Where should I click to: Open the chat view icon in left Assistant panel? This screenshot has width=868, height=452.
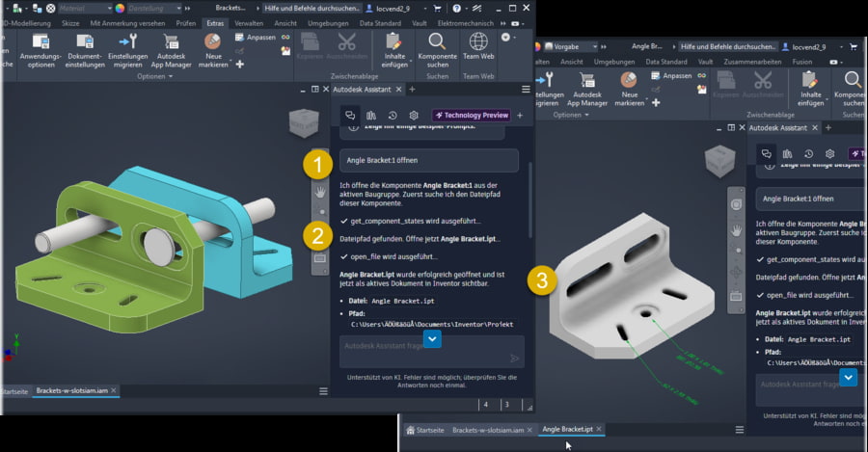click(350, 115)
